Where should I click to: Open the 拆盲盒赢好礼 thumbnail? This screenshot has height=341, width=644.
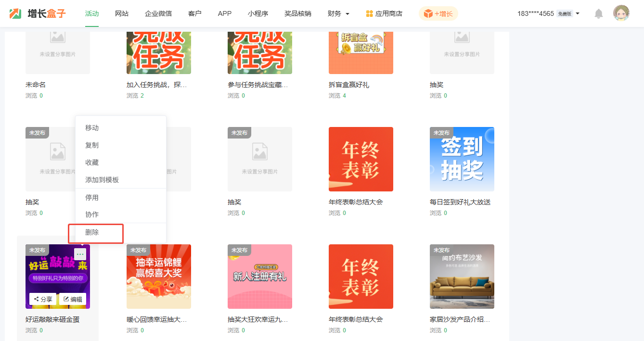[361, 53]
